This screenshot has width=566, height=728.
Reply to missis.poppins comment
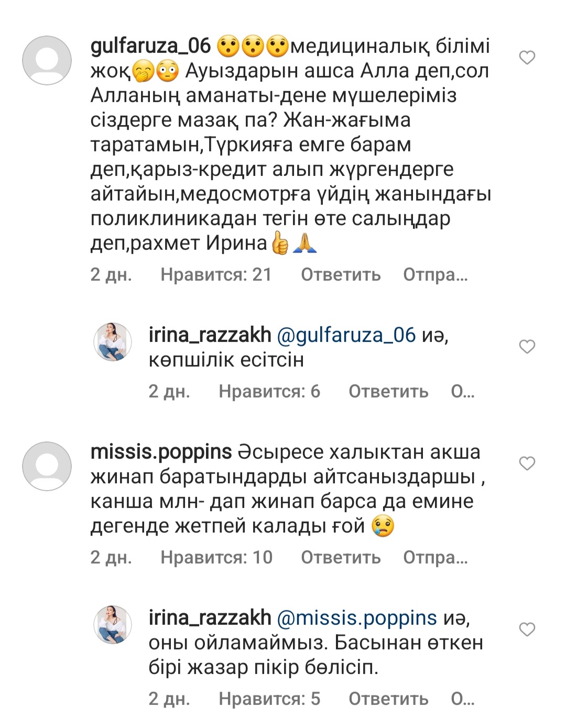341,557
